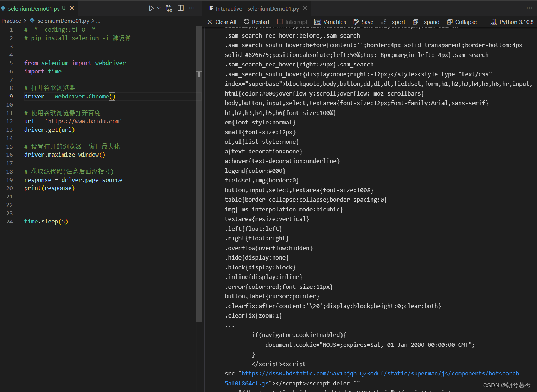Open the Interactive panel's more actions menu
This screenshot has width=537, height=392.
pyautogui.click(x=529, y=8)
